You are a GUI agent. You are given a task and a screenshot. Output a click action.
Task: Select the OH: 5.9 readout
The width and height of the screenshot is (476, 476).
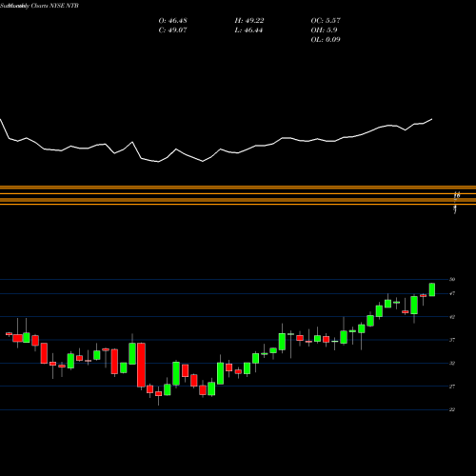pyautogui.click(x=324, y=30)
